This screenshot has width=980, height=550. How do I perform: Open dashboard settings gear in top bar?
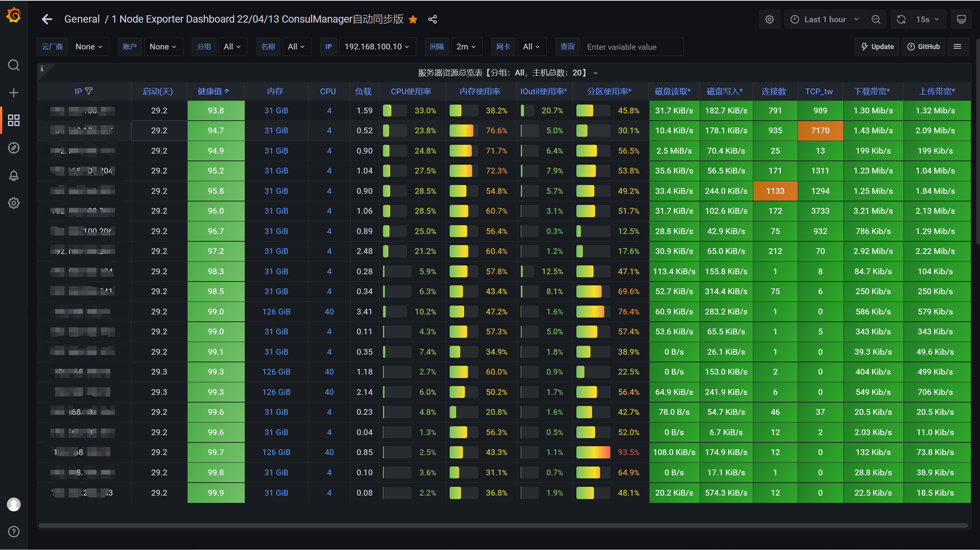(x=769, y=20)
